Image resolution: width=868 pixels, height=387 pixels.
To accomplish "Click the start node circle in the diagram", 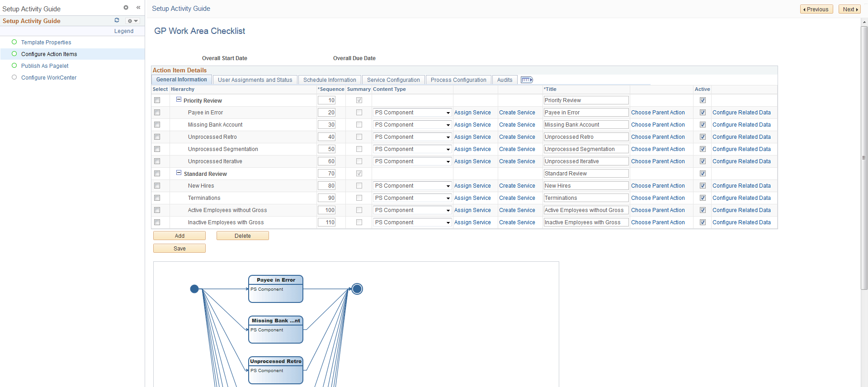I will (x=194, y=289).
